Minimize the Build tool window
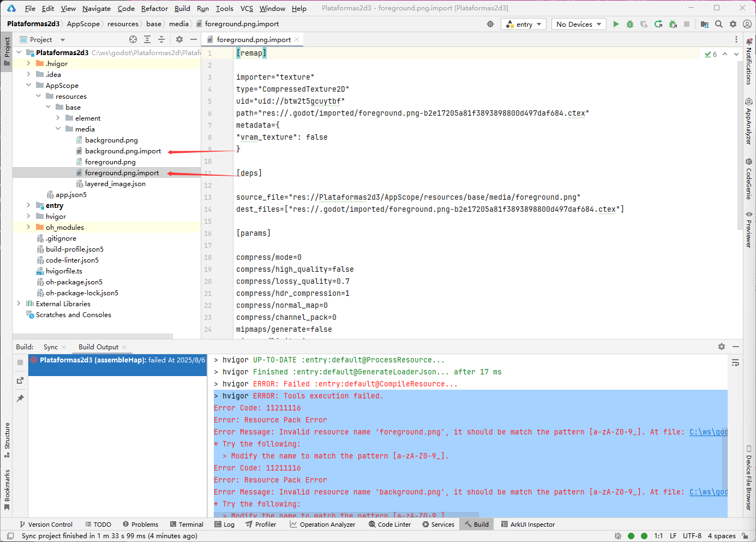756x542 pixels. click(736, 347)
